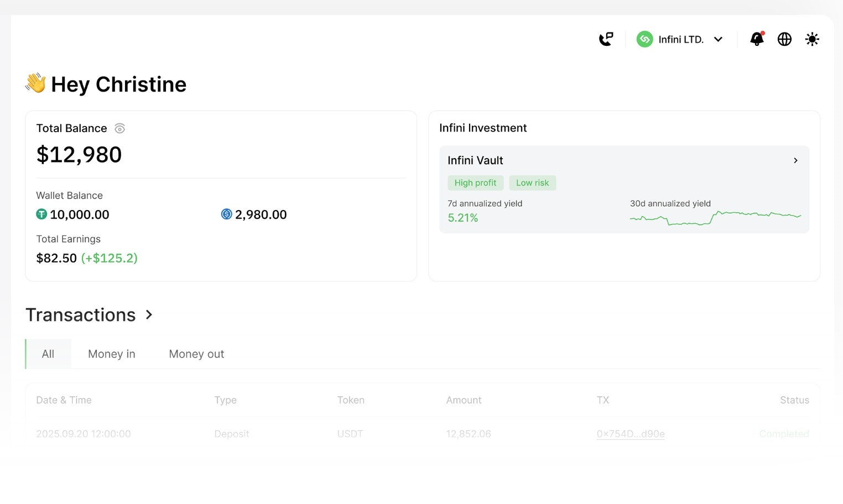Select the All transactions tab

coord(48,354)
